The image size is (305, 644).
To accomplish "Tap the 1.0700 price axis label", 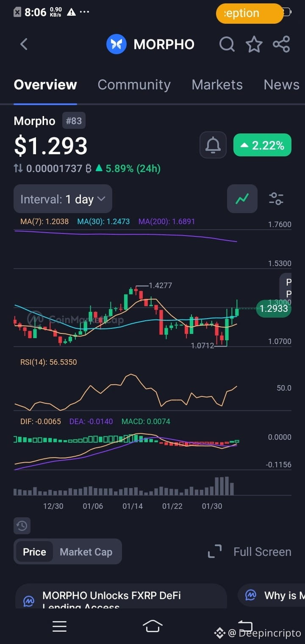I will 280,341.
